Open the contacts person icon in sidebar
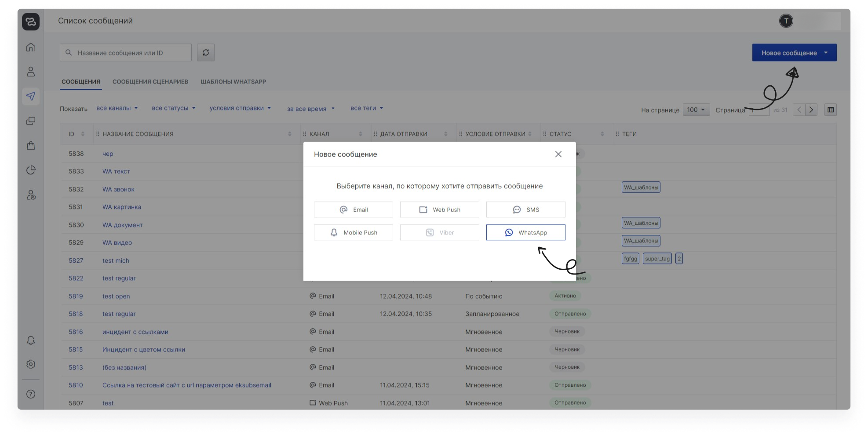 tap(31, 72)
